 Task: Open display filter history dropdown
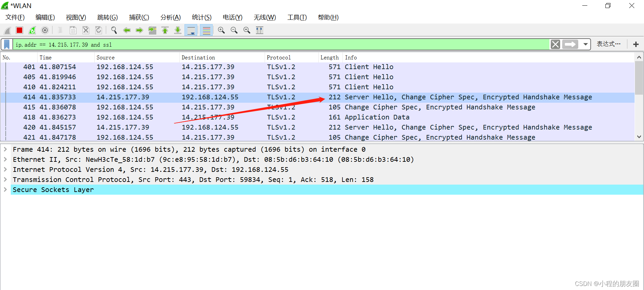pyautogui.click(x=585, y=44)
